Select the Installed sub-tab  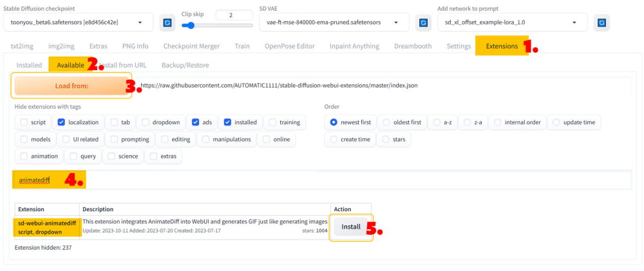pyautogui.click(x=29, y=65)
